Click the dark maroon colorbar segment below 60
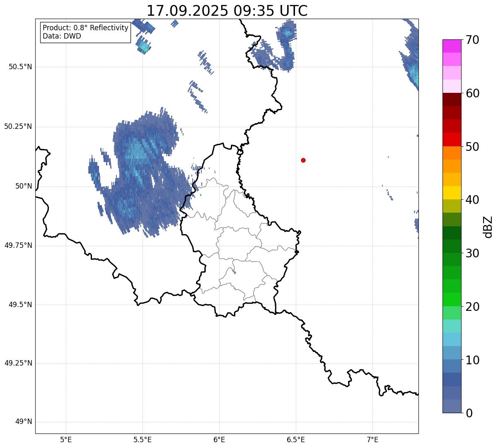Image resolution: width=498 pixels, height=448 pixels. 452,99
